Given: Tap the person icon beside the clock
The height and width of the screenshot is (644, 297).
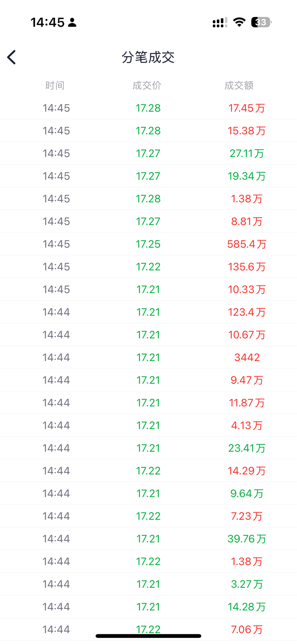Looking at the screenshot, I should pos(72,22).
